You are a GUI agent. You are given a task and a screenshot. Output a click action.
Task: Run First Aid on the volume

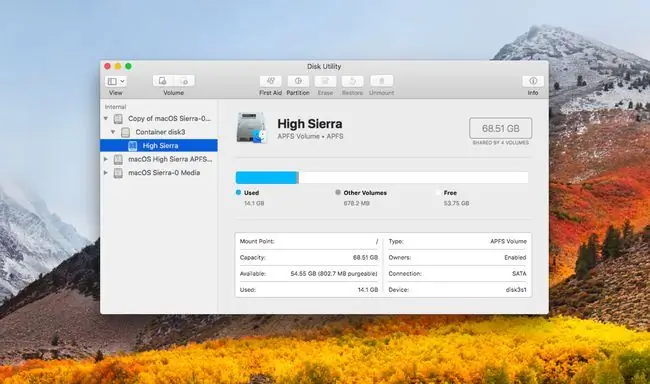click(x=270, y=81)
